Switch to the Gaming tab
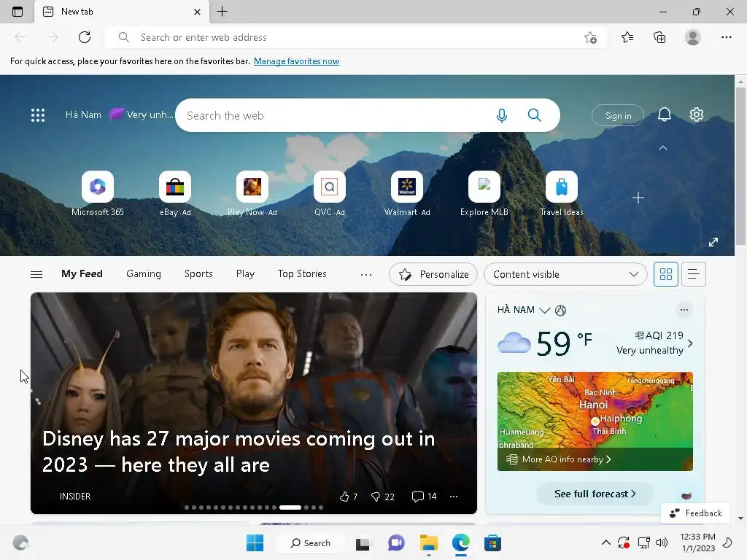 click(144, 274)
